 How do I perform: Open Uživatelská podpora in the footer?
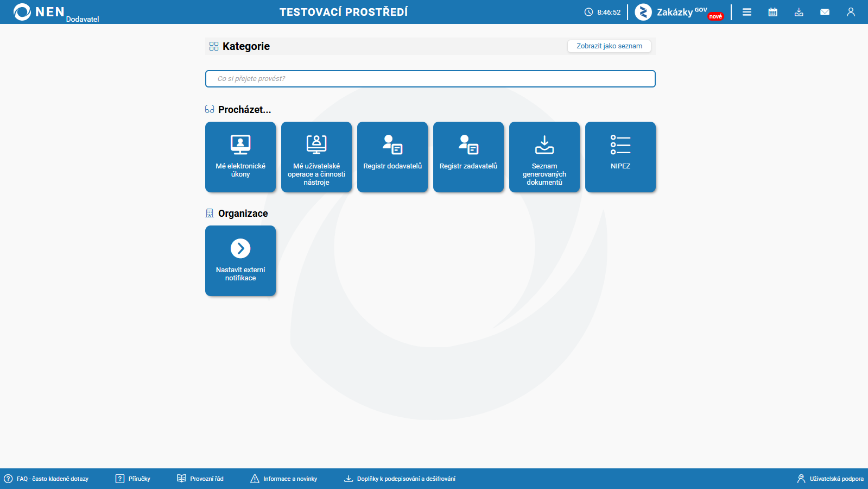(831, 479)
